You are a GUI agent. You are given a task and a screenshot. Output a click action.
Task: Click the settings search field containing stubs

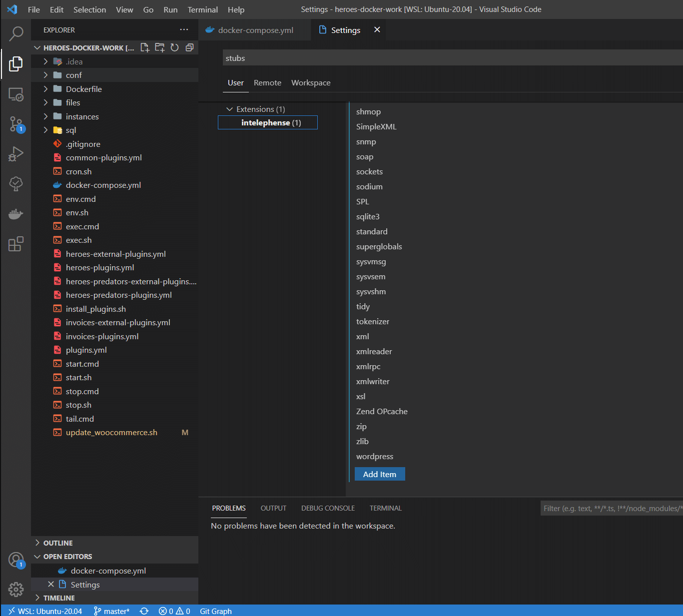tap(452, 58)
